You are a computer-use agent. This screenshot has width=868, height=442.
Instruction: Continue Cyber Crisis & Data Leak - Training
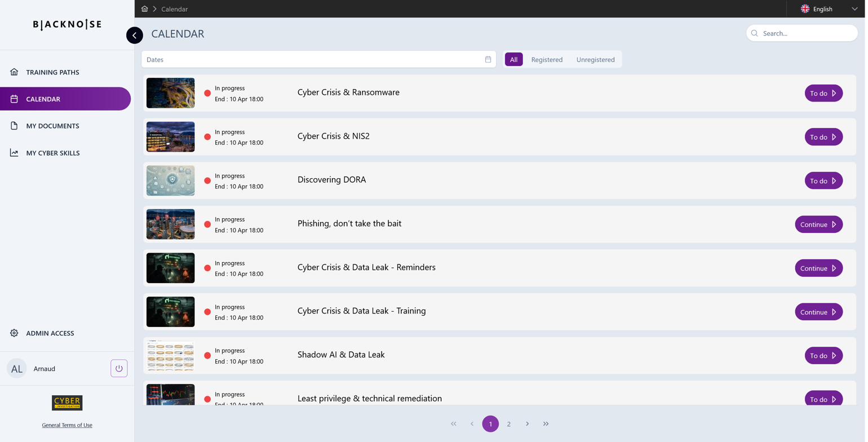pyautogui.click(x=819, y=312)
